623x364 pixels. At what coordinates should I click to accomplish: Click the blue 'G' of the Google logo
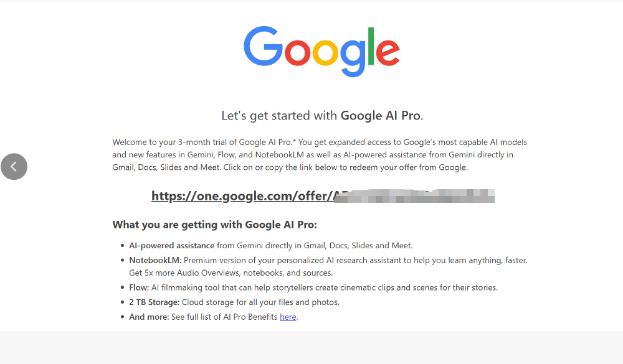(x=263, y=46)
